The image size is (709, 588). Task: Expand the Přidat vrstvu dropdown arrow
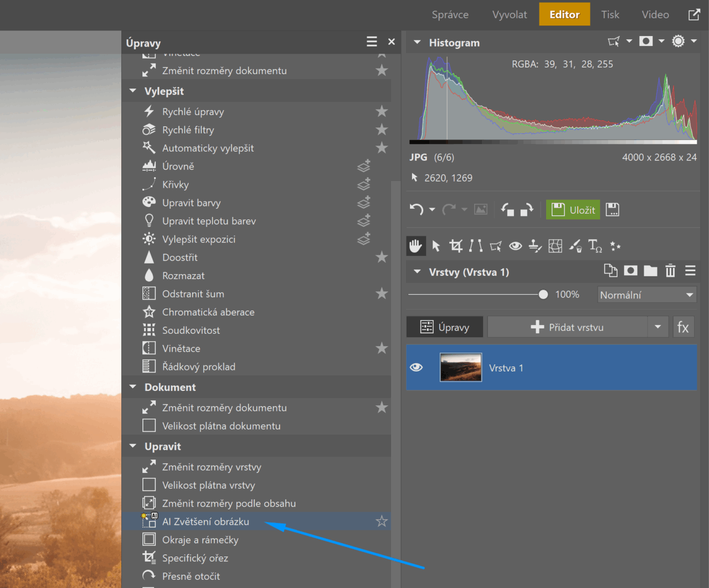point(657,327)
